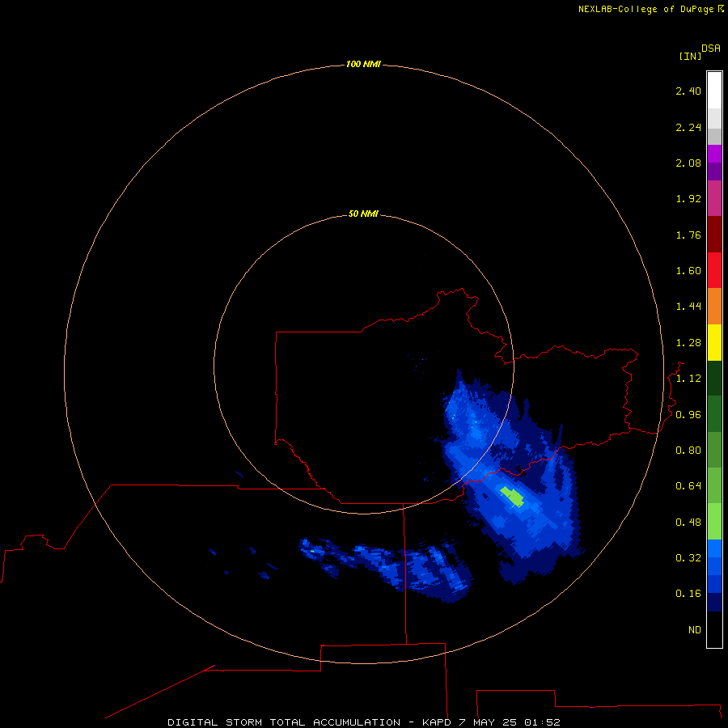Viewport: 728px width, 728px height.
Task: Click the 0.16 legend value
Action: (688, 594)
